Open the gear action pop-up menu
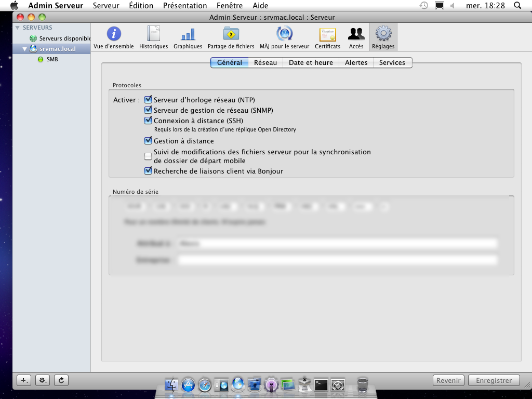The image size is (532, 399). [43, 380]
